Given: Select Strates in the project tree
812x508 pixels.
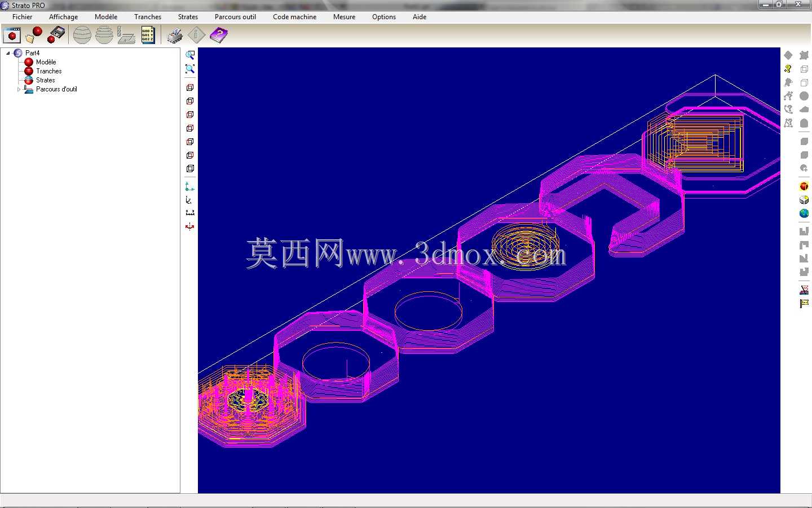Looking at the screenshot, I should coord(45,80).
